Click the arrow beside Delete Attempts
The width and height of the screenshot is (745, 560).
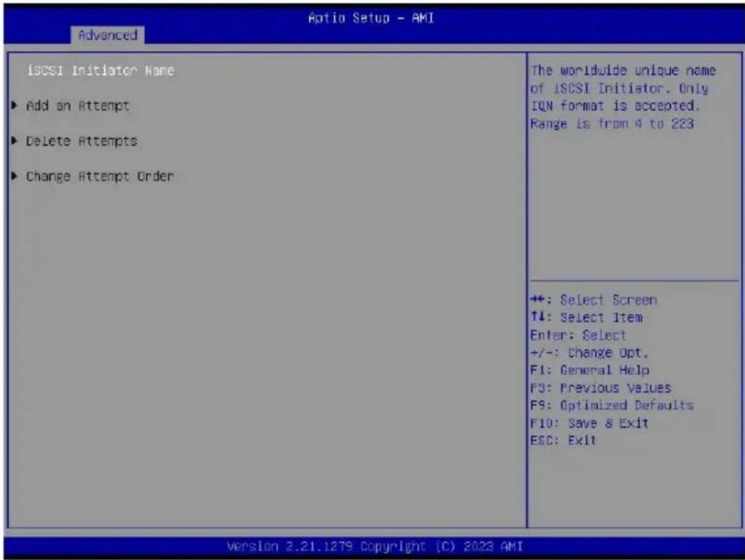pos(14,140)
